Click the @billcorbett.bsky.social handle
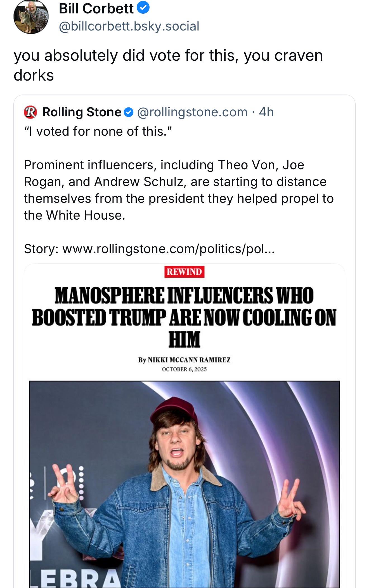 pos(129,26)
